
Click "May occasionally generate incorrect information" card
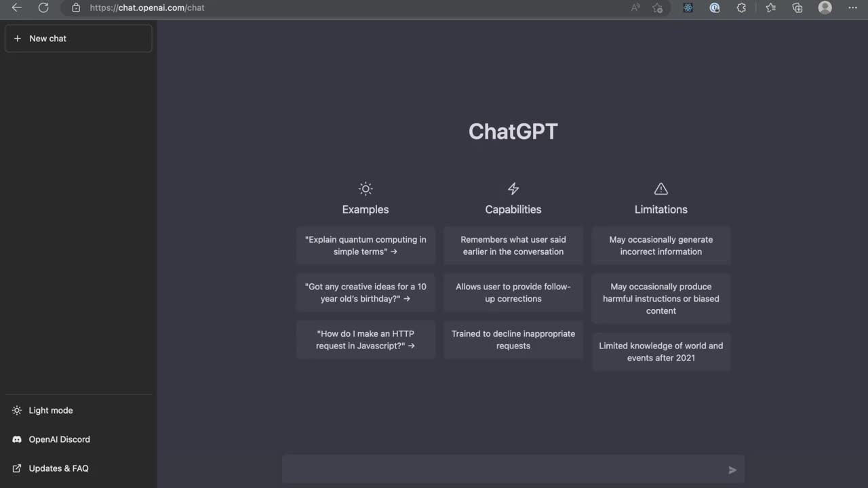coord(661,245)
